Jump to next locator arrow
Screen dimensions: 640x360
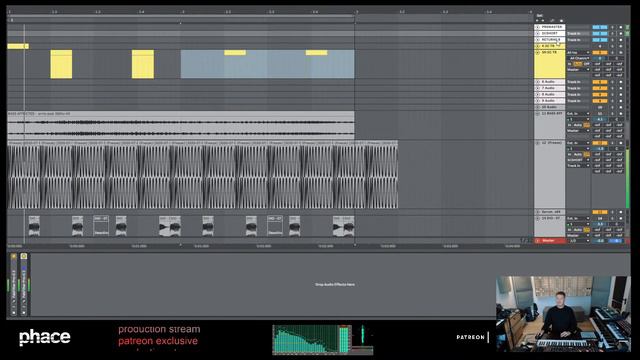(x=543, y=21)
